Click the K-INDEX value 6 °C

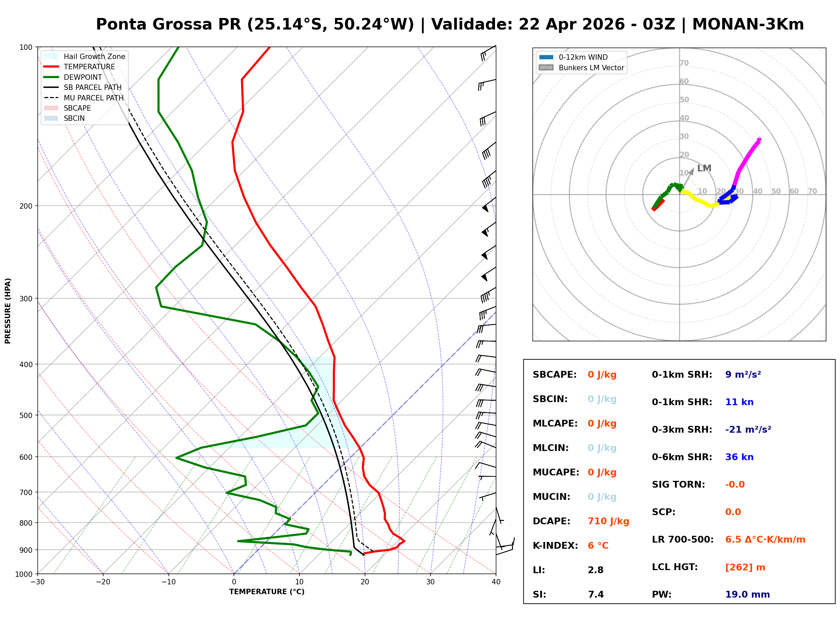(598, 546)
